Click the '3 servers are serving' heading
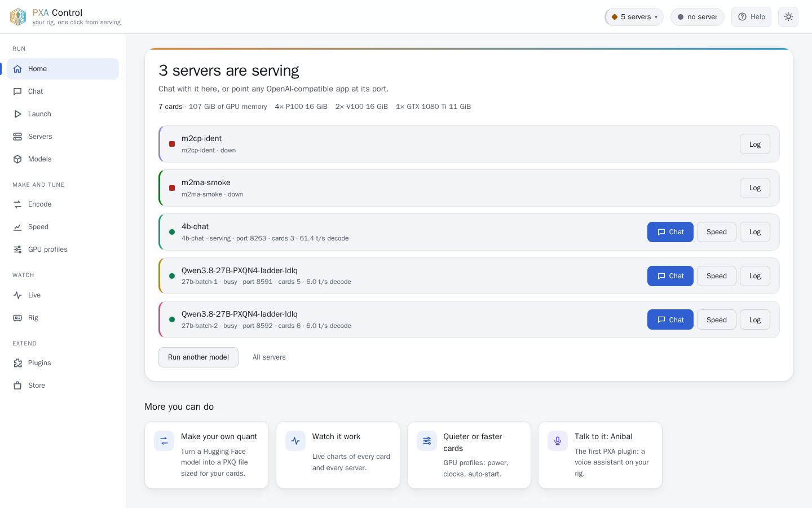This screenshot has width=812, height=508. pos(229,71)
